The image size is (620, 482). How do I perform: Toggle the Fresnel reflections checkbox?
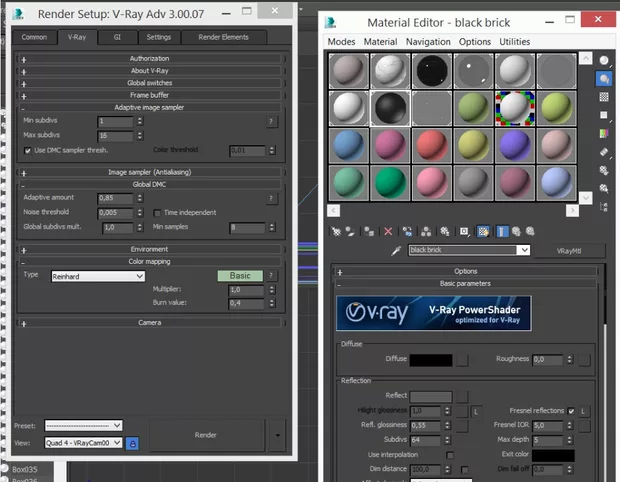(x=571, y=411)
